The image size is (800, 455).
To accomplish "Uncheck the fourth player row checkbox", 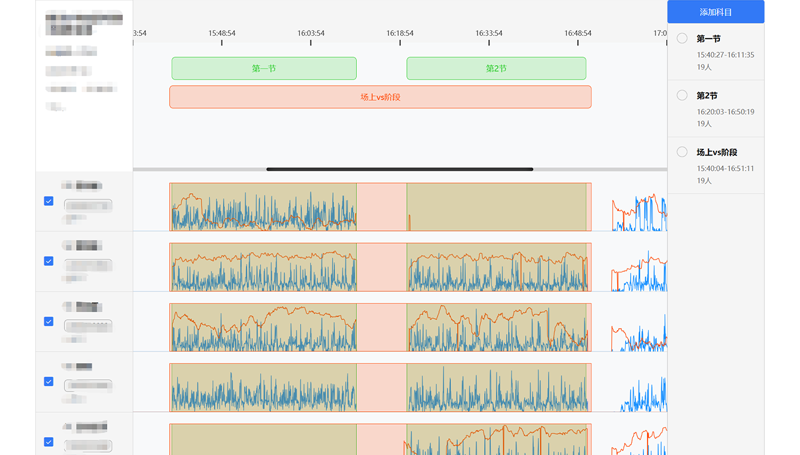I will click(48, 382).
